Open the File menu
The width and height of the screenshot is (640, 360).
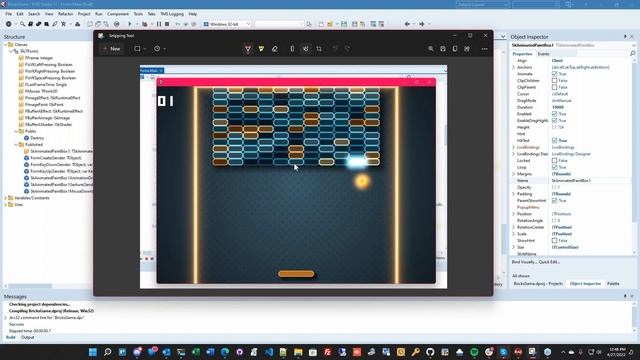[9, 14]
